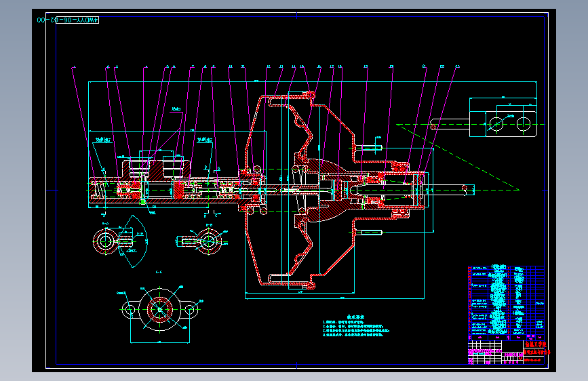Select the C-C section view flange center
588x381 pixels.
pos(160,310)
